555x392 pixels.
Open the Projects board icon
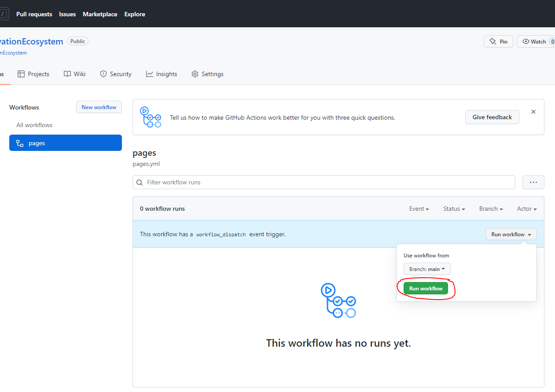pyautogui.click(x=20, y=74)
